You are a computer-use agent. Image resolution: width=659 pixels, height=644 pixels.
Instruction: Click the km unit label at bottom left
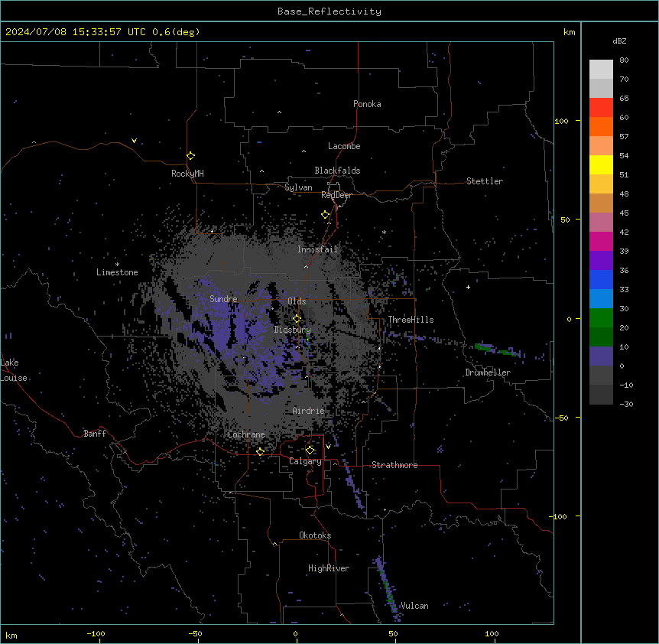tap(11, 635)
